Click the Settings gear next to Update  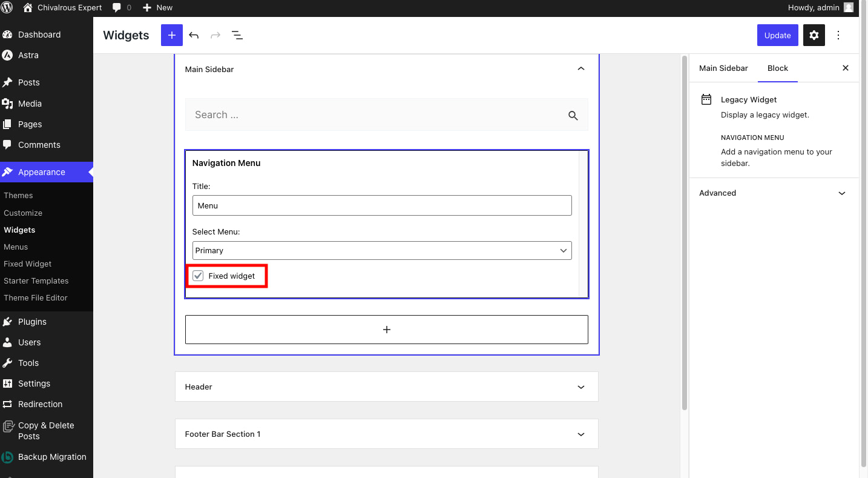814,35
